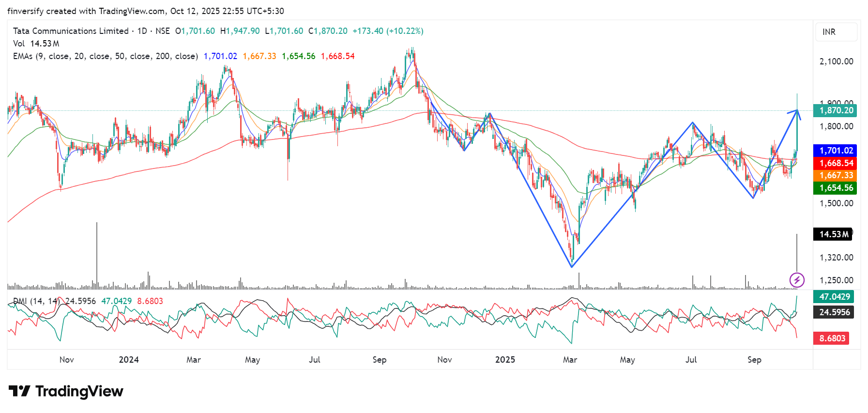
Task: Open the INR currency selector
Action: click(836, 32)
